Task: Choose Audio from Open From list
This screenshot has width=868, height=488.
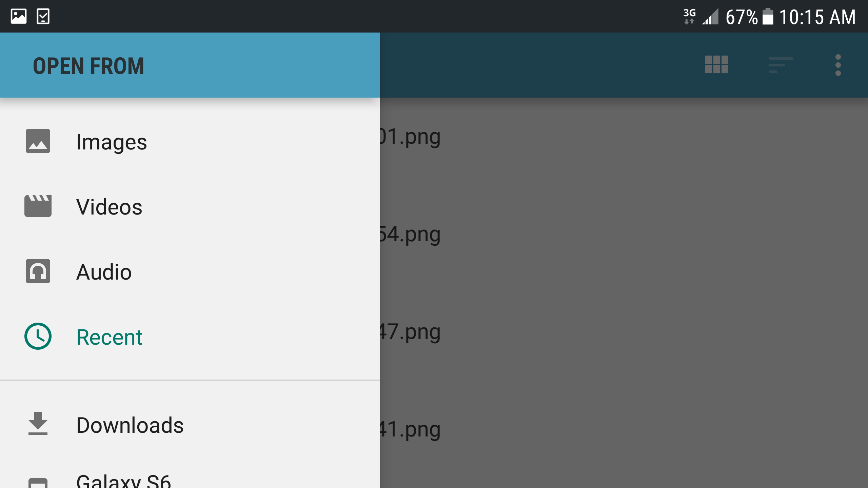Action: click(x=190, y=272)
